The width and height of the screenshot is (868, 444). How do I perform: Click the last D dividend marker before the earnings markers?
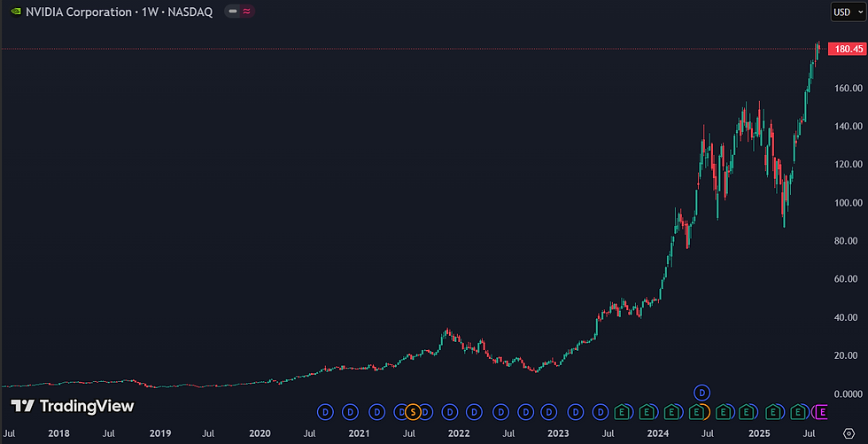point(601,412)
